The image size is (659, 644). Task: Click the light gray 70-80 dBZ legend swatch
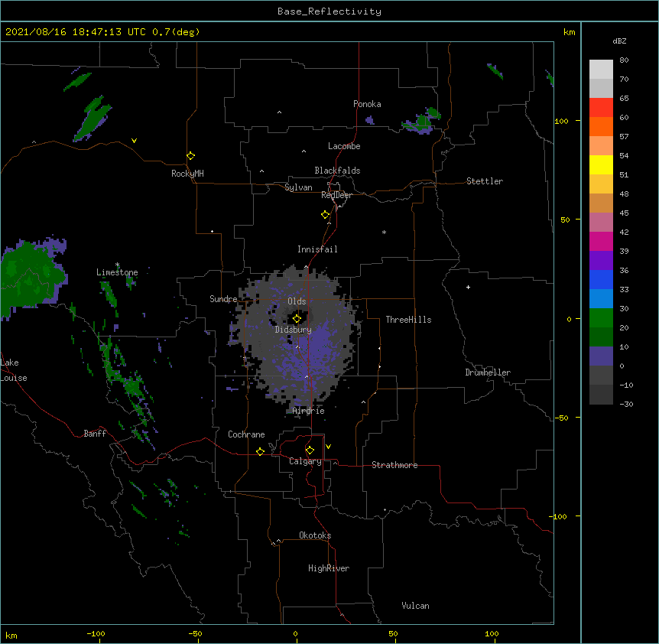click(601, 70)
